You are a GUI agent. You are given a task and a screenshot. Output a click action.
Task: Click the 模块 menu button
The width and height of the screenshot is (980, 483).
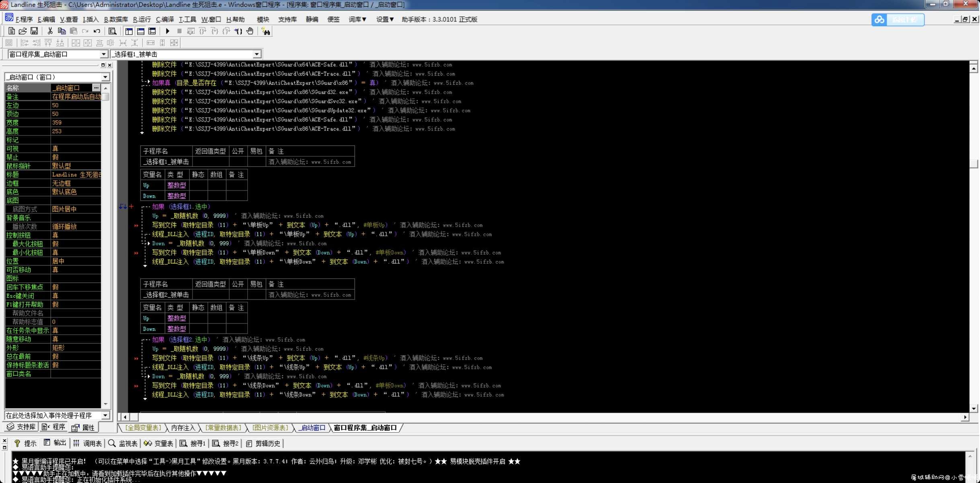click(x=263, y=19)
